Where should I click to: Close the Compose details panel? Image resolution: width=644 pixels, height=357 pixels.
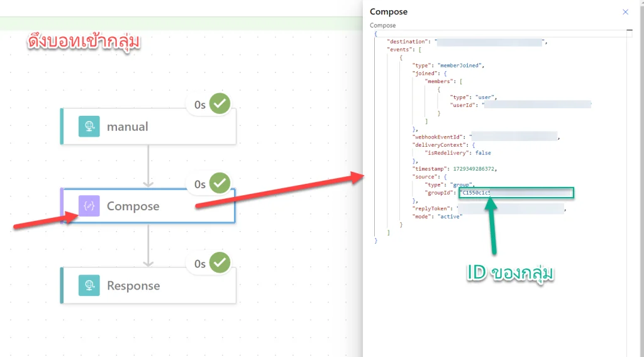625,12
